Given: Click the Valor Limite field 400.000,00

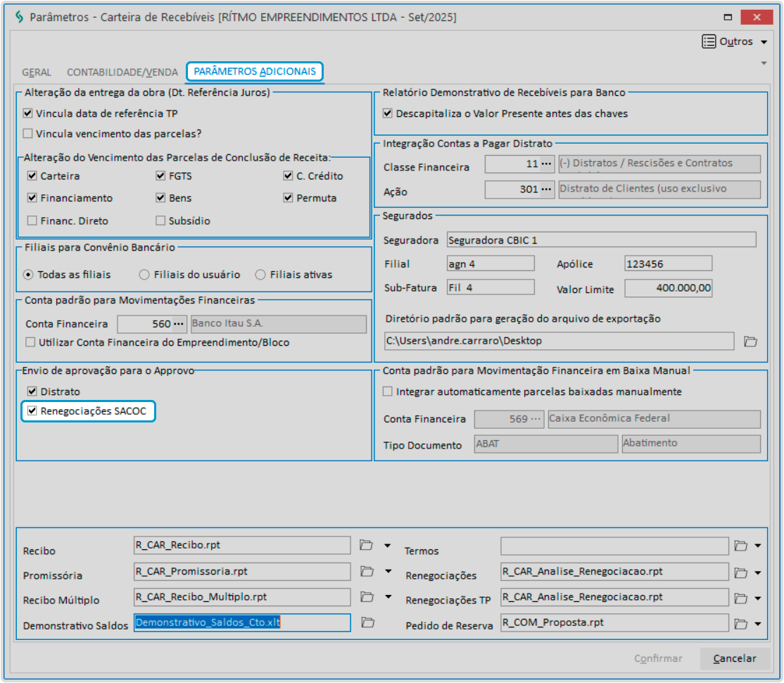Looking at the screenshot, I should coord(668,288).
